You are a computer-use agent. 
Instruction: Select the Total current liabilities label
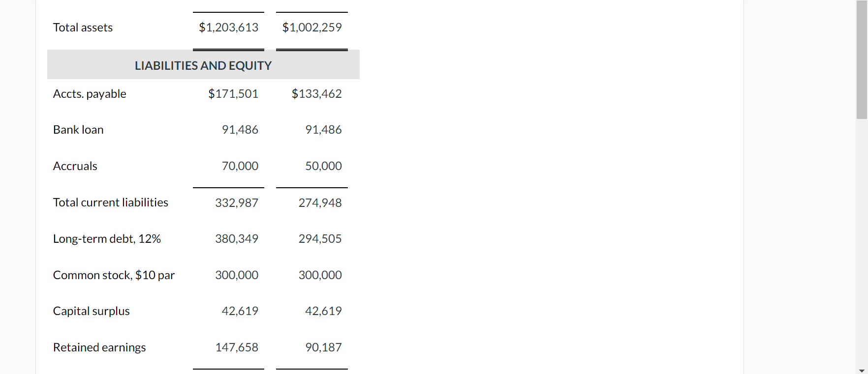(111, 202)
